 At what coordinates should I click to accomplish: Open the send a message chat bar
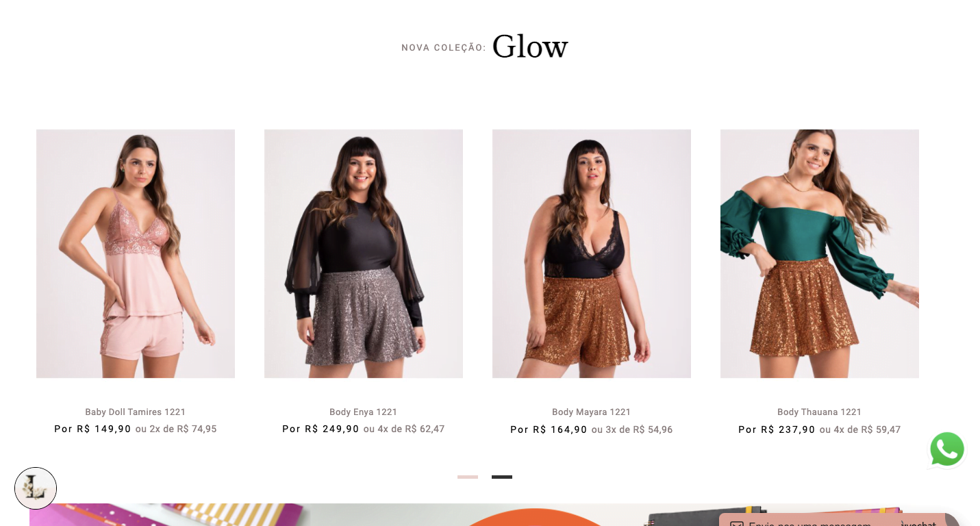pyautogui.click(x=833, y=520)
